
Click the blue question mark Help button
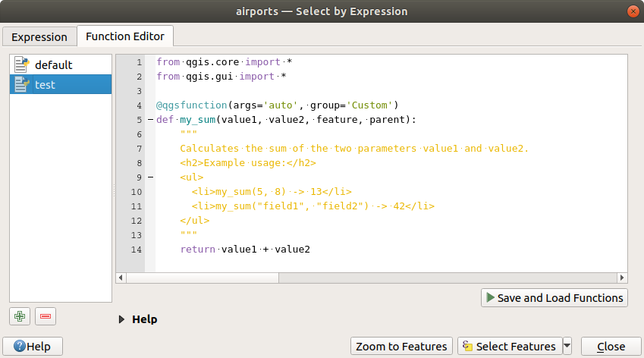(33, 347)
